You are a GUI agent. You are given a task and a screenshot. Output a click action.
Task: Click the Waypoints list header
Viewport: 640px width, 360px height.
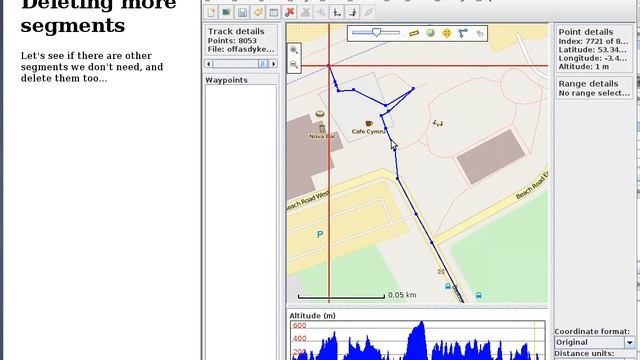(227, 80)
